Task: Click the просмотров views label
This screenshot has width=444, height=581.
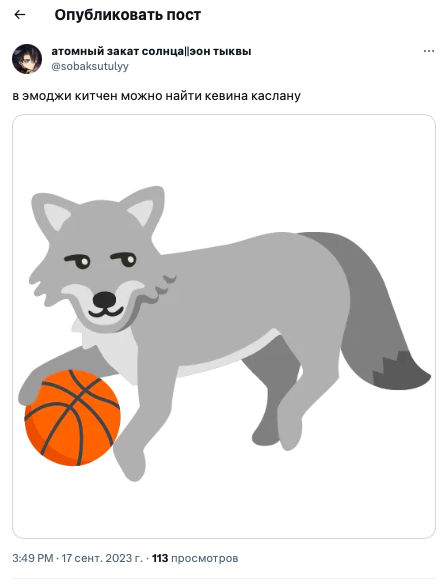Action: tap(205, 558)
